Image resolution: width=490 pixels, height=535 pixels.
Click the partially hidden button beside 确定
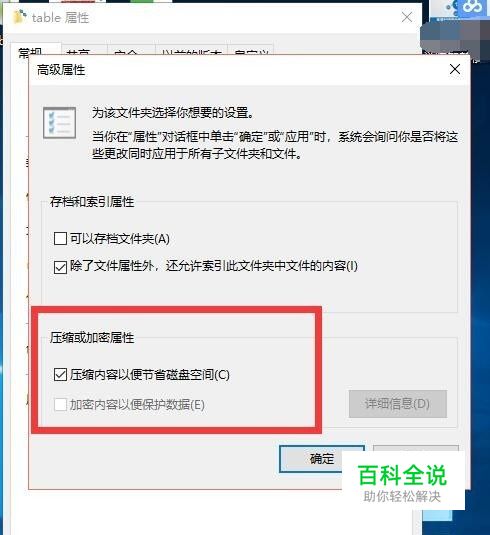[416, 448]
